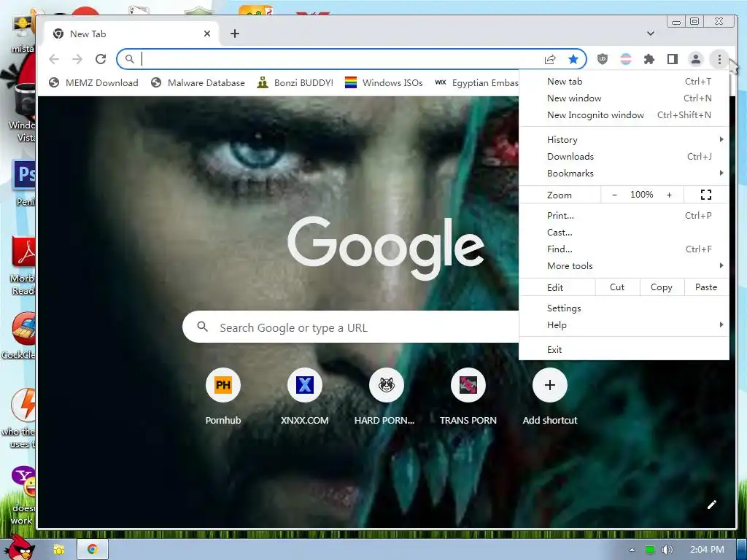Click the 100% zoom value
The height and width of the screenshot is (560, 747).
[x=642, y=195]
